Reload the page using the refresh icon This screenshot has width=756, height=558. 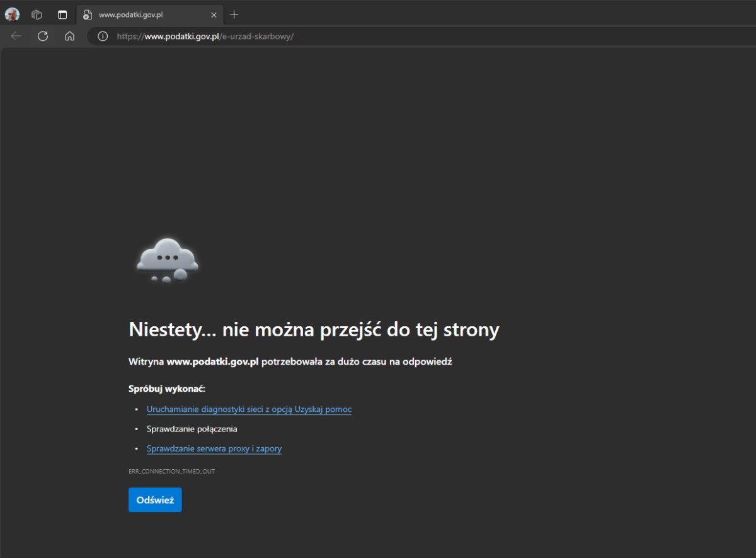43,36
